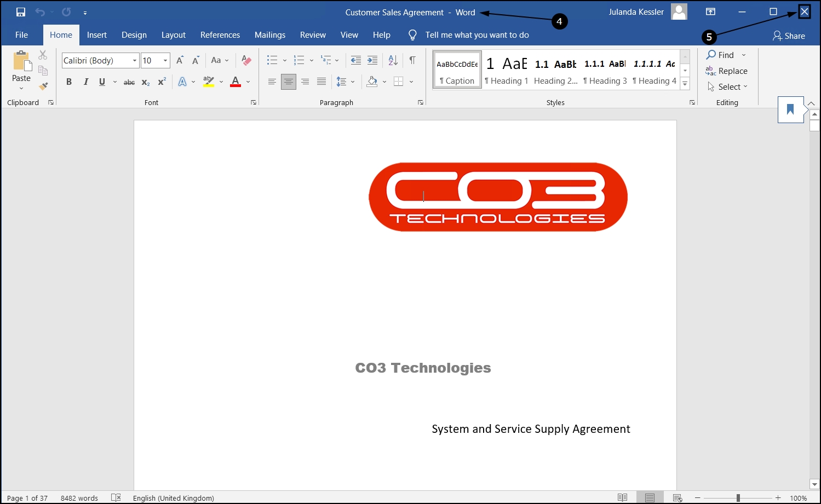
Task: Toggle subscript formatting
Action: coord(146,82)
